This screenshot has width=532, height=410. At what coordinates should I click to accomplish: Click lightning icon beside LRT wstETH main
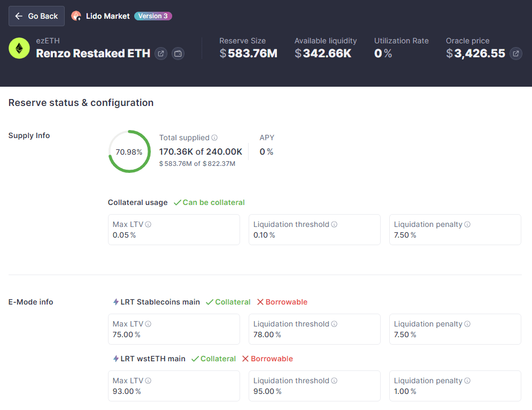tap(116, 359)
